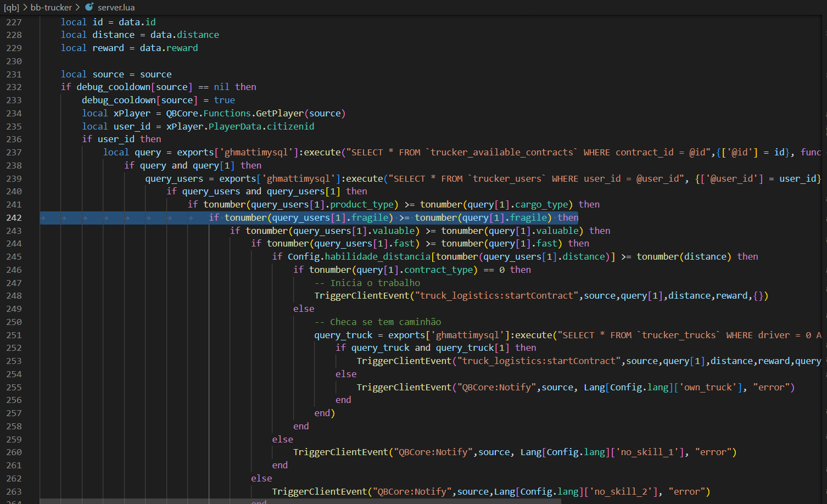
Task: Click the comment '-- Checa se tem caminhão'
Action: click(x=377, y=322)
